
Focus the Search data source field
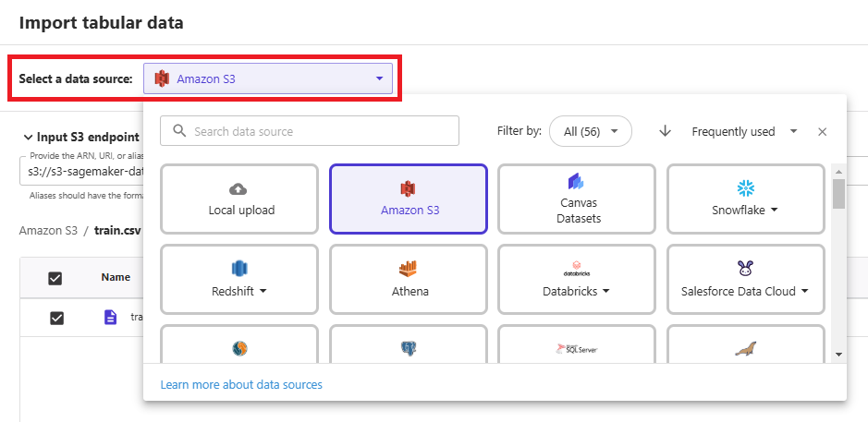click(x=310, y=130)
